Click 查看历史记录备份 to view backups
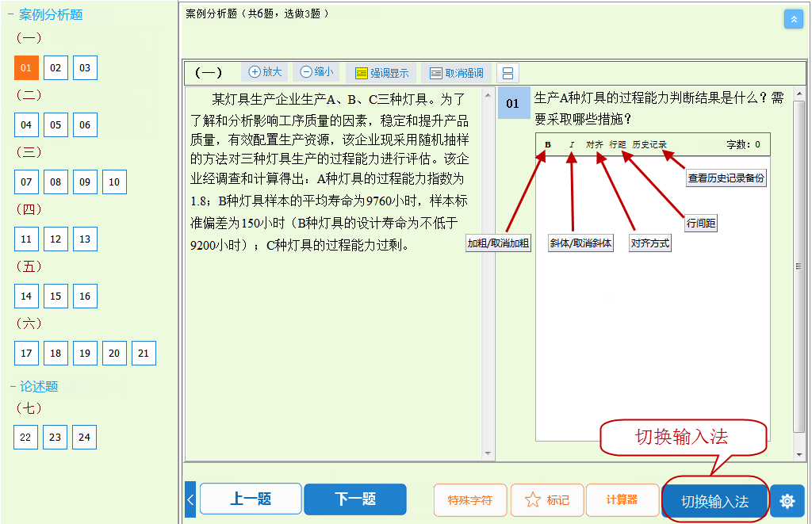Screen dimensions: 812x524 [726, 178]
